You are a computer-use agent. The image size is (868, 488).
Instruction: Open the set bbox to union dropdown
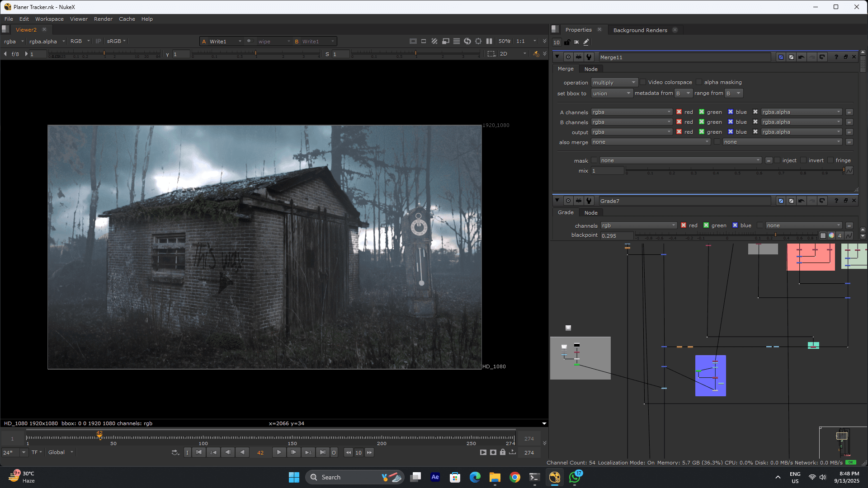click(612, 94)
